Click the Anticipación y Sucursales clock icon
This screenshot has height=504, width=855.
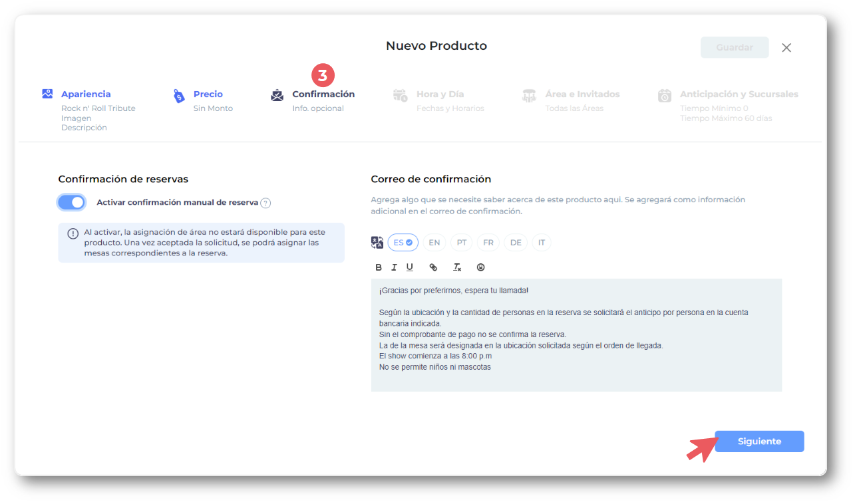point(665,95)
